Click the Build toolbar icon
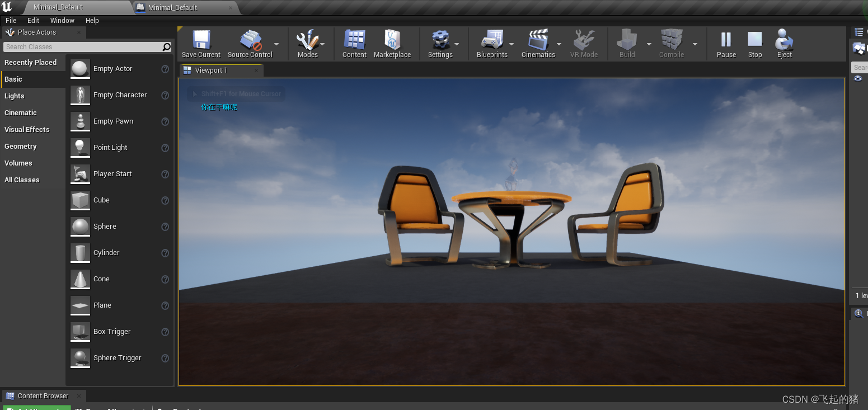868x410 pixels. tap(627, 40)
